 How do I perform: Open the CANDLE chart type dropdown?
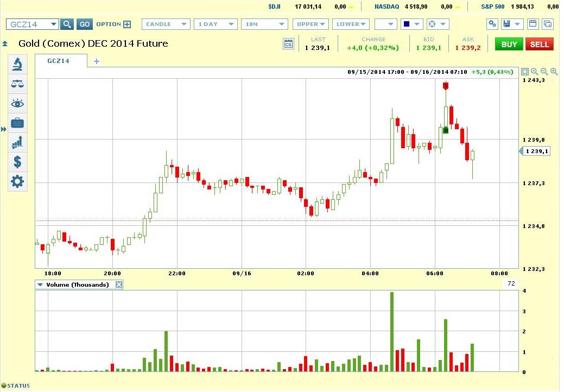pyautogui.click(x=166, y=24)
